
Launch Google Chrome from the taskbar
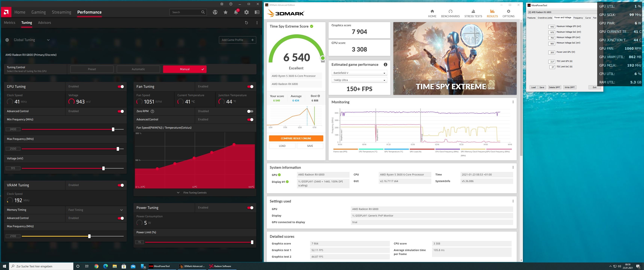click(x=96, y=266)
